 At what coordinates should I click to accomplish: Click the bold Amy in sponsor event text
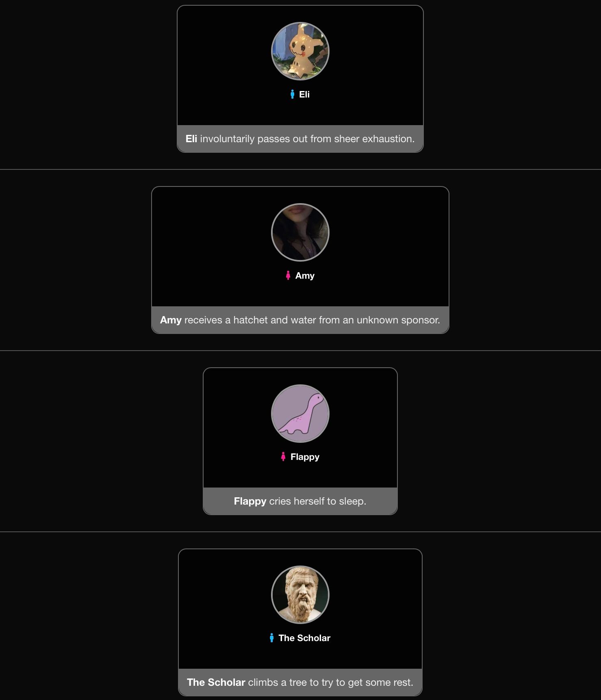[x=171, y=320]
